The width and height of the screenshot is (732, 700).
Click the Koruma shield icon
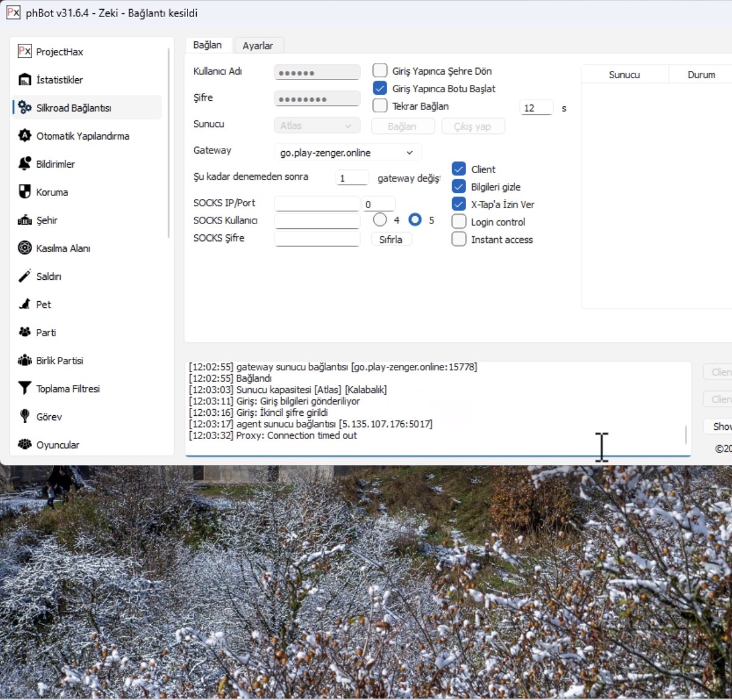24,192
